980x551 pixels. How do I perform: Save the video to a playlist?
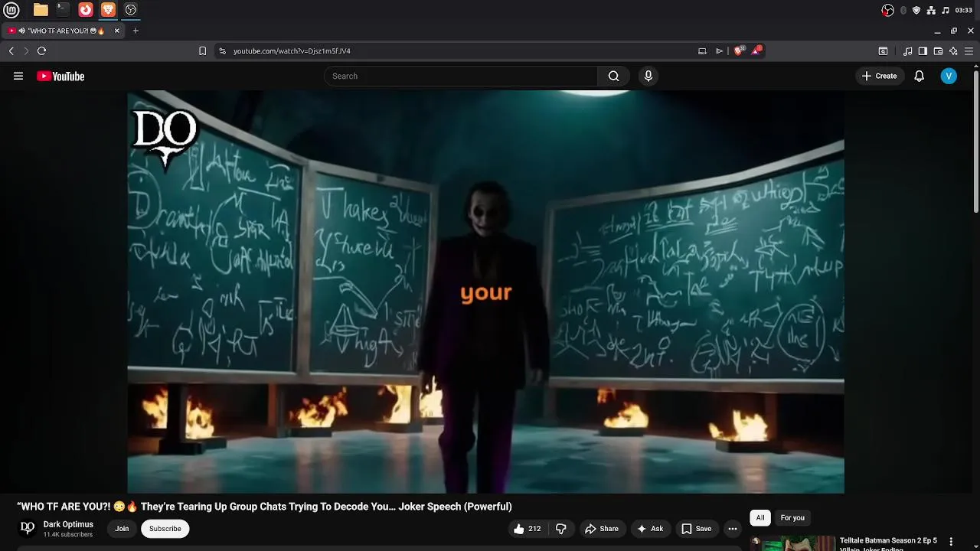click(x=697, y=529)
